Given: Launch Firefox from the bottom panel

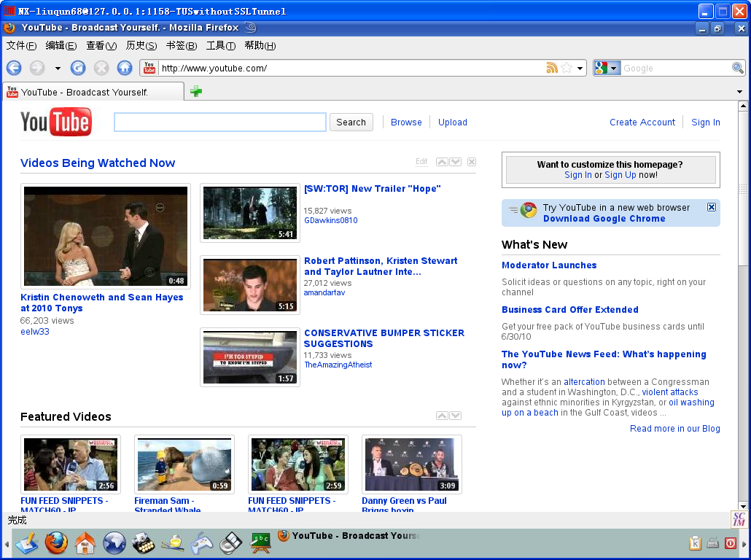Looking at the screenshot, I should [x=56, y=543].
